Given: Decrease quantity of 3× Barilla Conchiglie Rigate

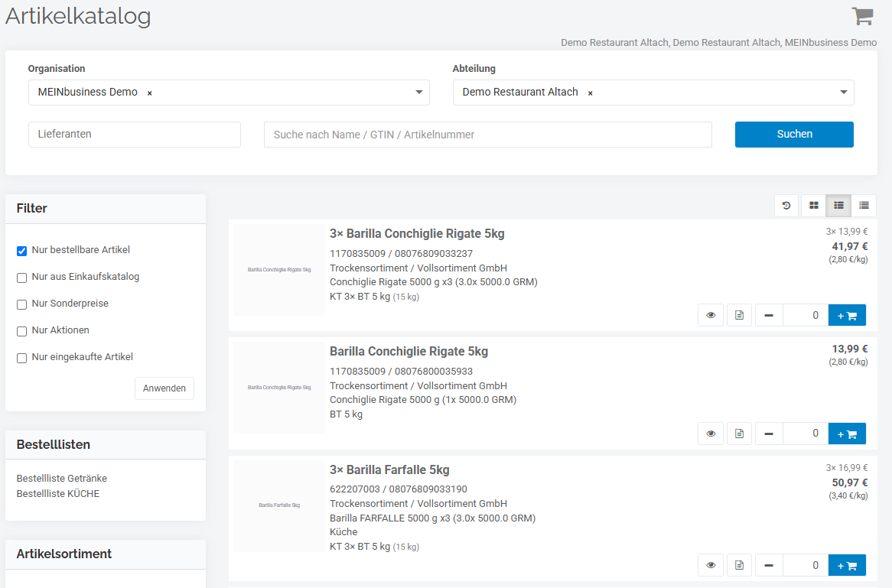Looking at the screenshot, I should (769, 315).
